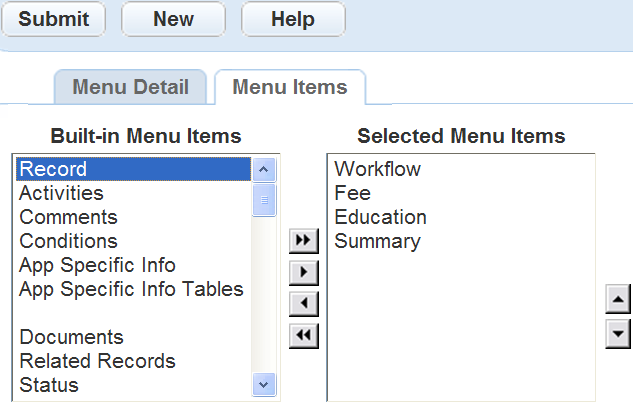Pick Related Records from the built-in list
The height and width of the screenshot is (406, 633).
click(x=97, y=361)
